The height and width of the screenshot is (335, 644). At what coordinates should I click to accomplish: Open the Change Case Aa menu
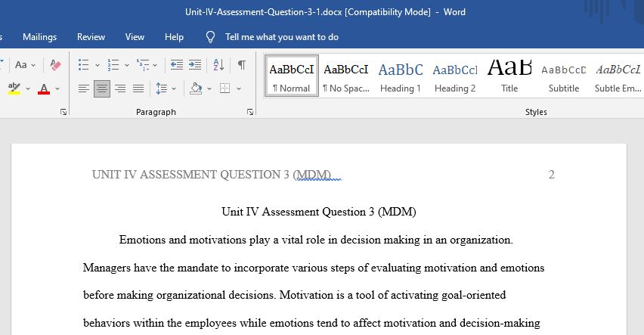[x=25, y=65]
